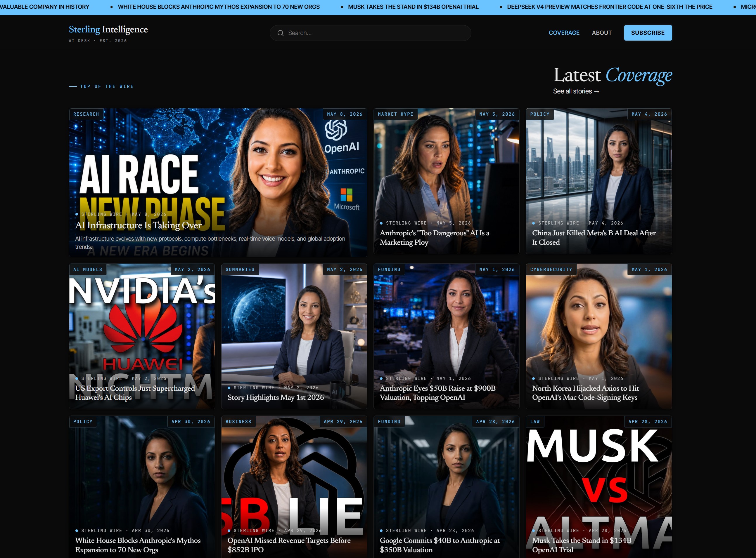The width and height of the screenshot is (756, 558).
Task: Click the Summaries category tag
Action: (240, 270)
